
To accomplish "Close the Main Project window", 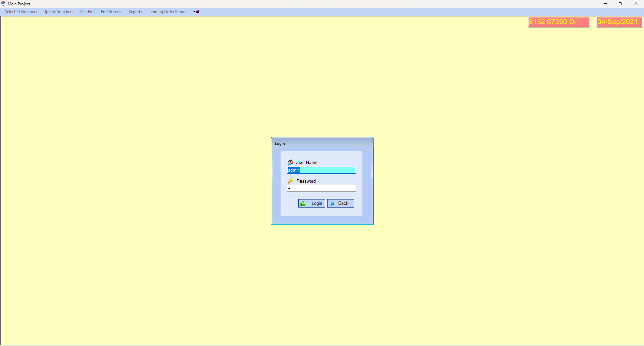I will pos(636,4).
